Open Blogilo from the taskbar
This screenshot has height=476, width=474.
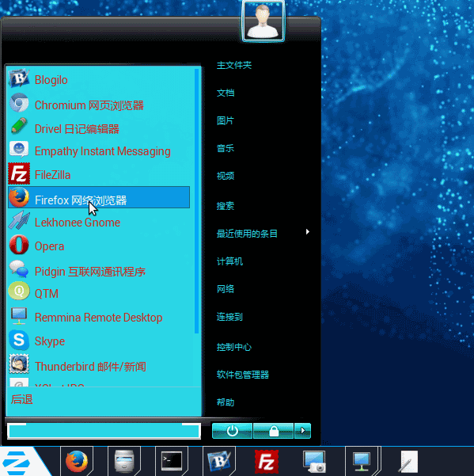tap(219, 462)
